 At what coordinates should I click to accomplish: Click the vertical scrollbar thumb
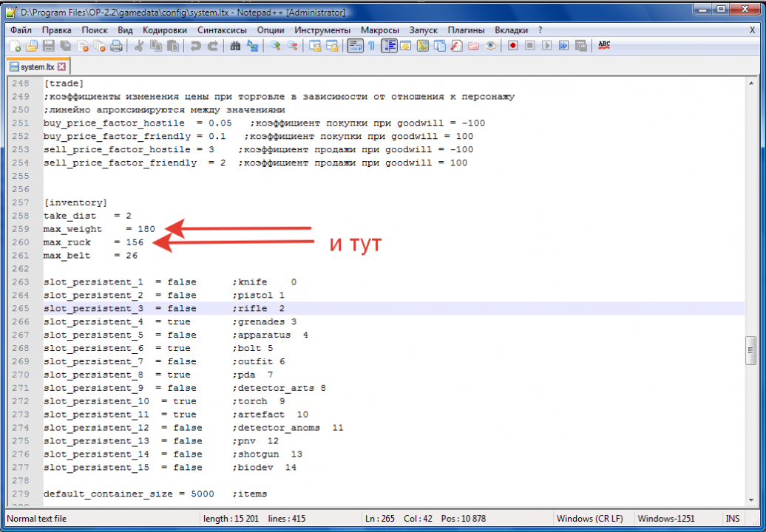pyautogui.click(x=751, y=350)
